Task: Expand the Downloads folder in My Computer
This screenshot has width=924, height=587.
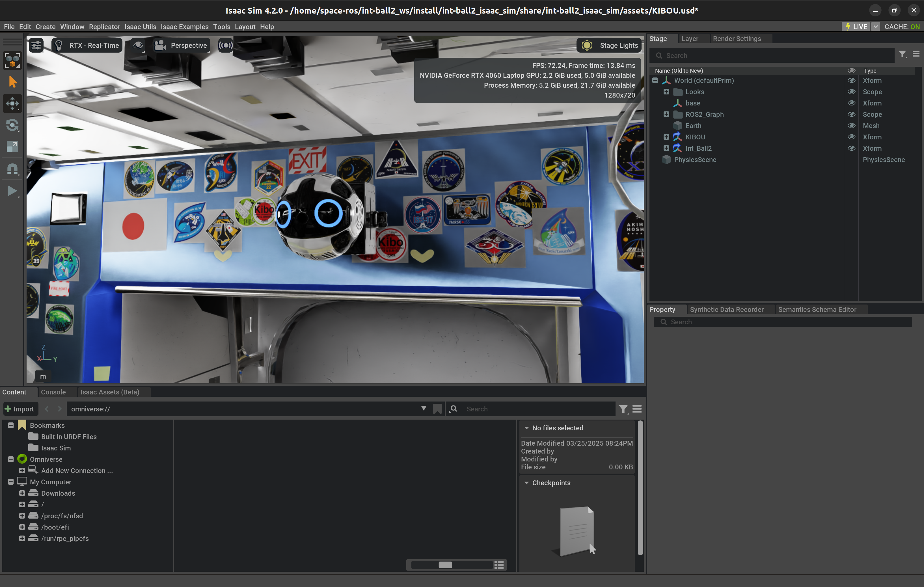Action: pos(22,493)
